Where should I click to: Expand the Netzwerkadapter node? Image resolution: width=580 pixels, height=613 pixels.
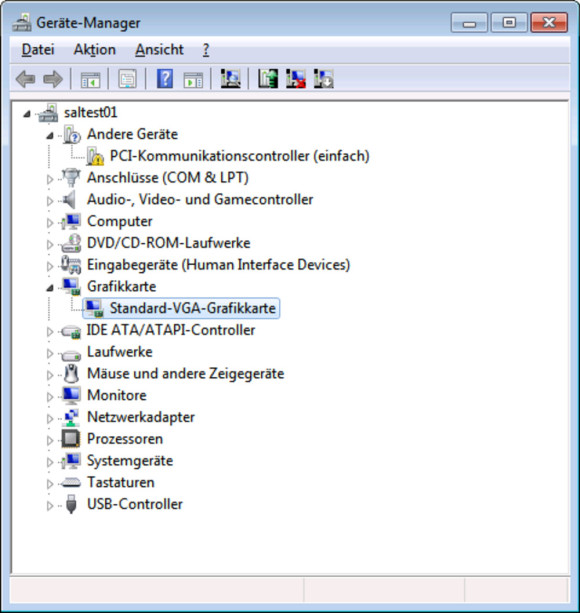[x=50, y=418]
